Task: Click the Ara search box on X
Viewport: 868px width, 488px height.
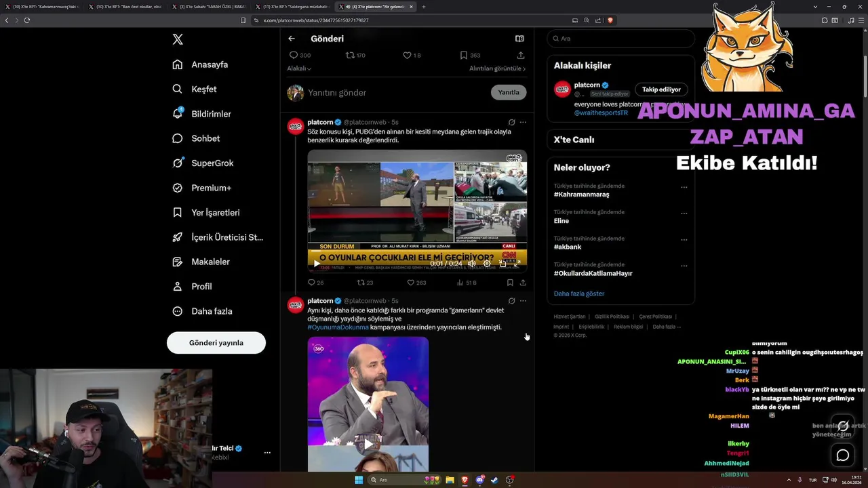Action: [620, 39]
